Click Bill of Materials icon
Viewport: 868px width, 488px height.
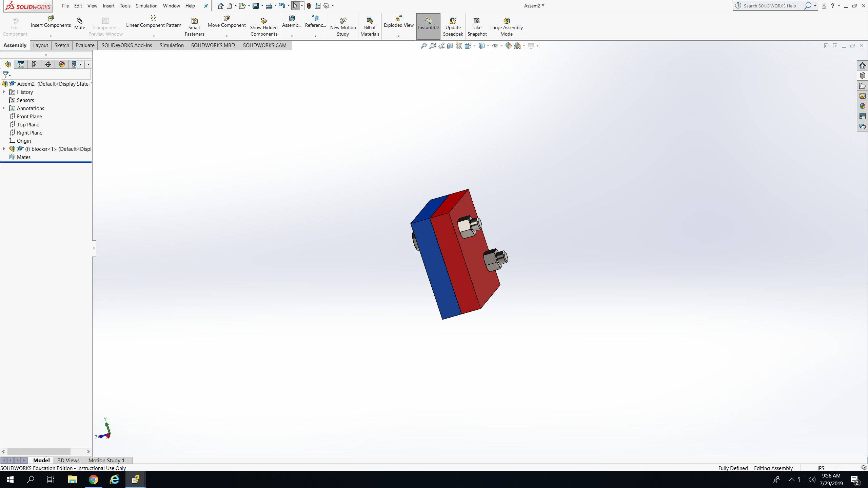370,27
